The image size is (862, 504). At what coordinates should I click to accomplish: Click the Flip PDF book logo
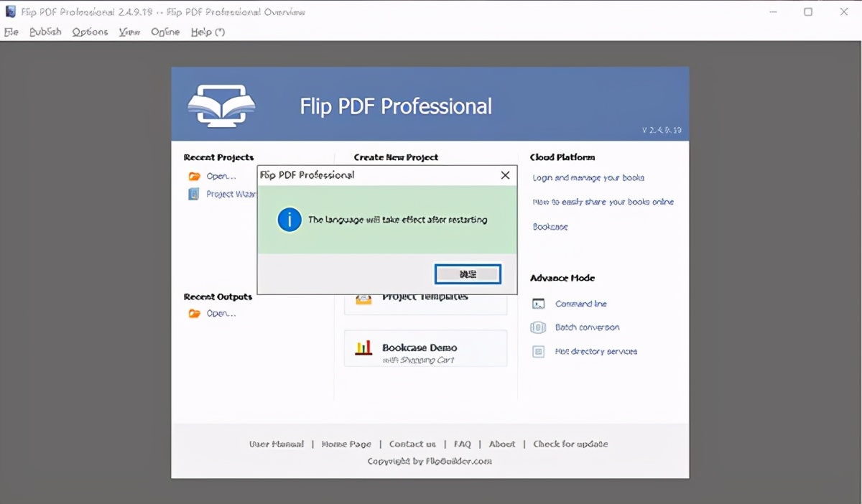pos(221,106)
